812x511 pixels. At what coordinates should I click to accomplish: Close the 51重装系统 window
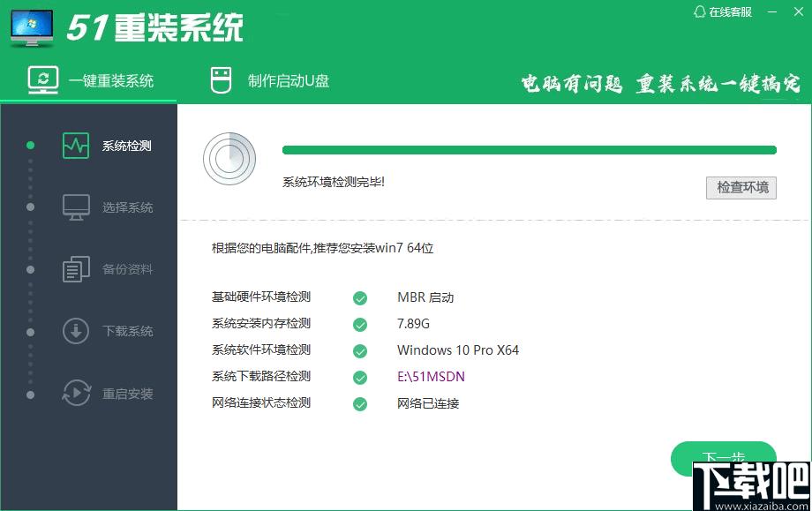(799, 11)
